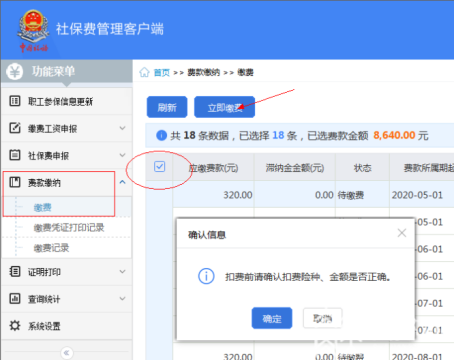Open 查询统计 menu item
Viewport: 454px width, 360px height.
pos(67,299)
